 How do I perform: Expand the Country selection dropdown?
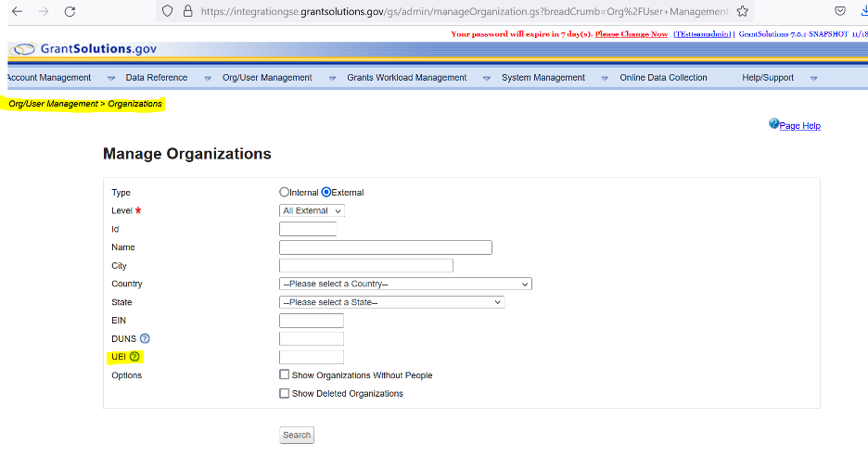405,284
